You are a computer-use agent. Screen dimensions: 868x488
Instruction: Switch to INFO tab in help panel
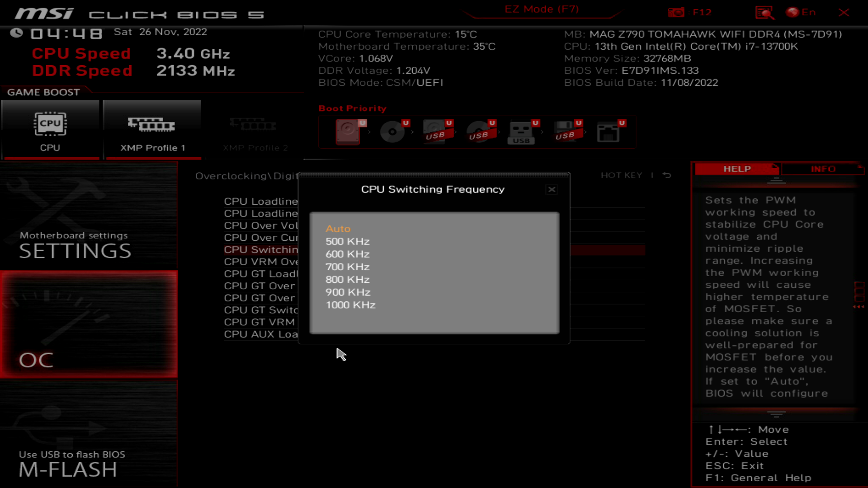click(823, 169)
